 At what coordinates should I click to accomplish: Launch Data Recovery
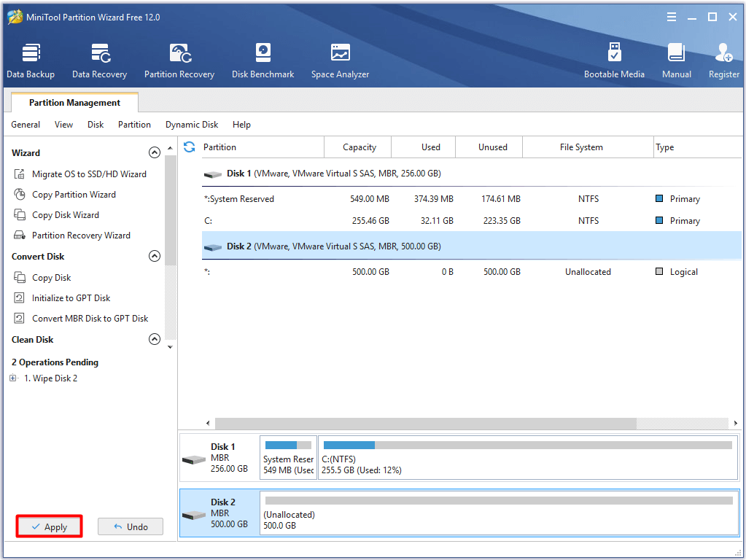(x=99, y=61)
